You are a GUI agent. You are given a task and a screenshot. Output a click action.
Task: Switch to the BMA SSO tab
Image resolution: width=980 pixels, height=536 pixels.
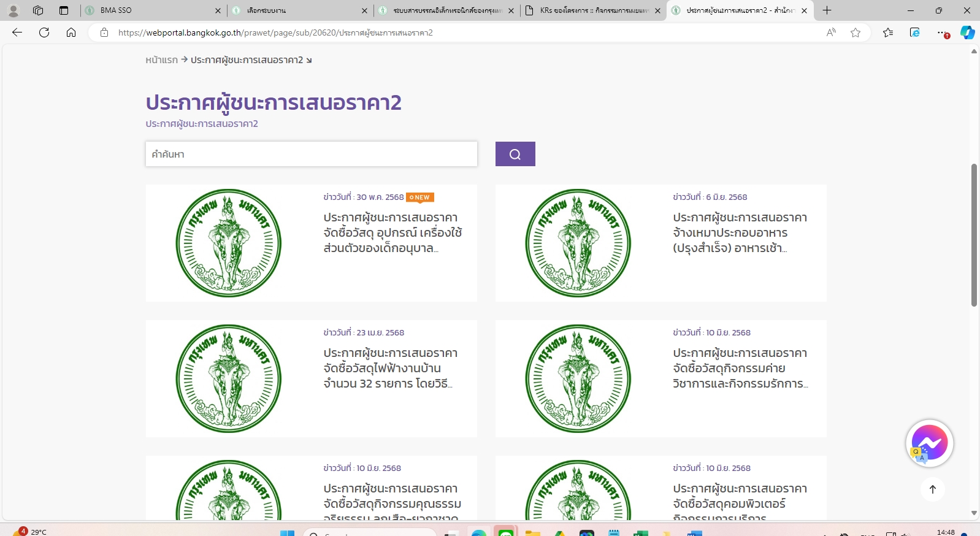coord(152,10)
